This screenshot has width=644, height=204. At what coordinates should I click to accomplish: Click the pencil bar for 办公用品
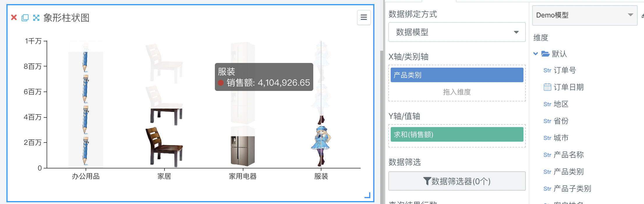pyautogui.click(x=85, y=109)
